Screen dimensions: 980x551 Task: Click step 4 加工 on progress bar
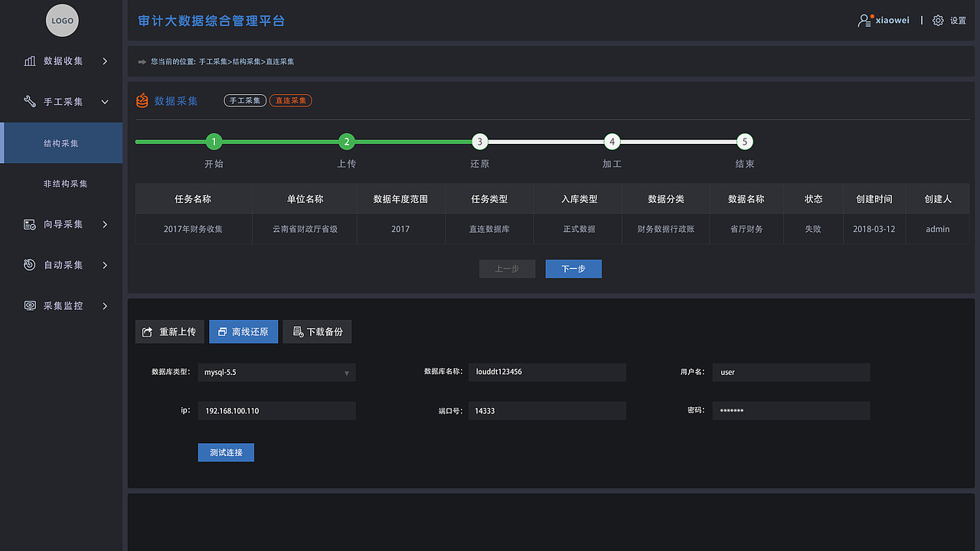pyautogui.click(x=612, y=142)
